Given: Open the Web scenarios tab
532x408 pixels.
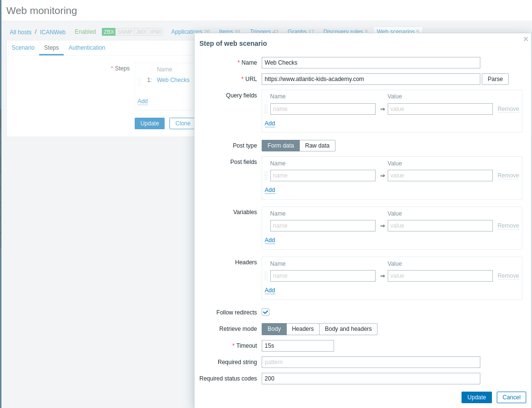Looking at the screenshot, I should (x=398, y=31).
